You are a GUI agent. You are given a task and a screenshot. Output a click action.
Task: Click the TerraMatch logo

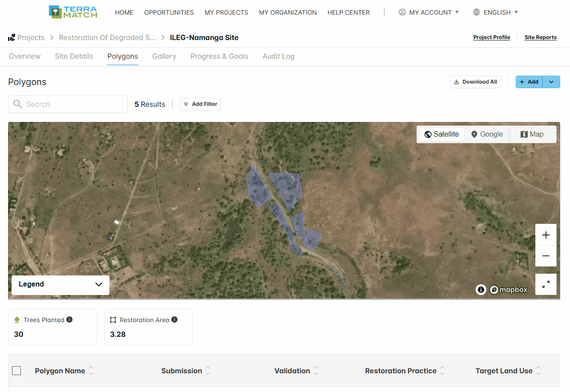click(73, 12)
